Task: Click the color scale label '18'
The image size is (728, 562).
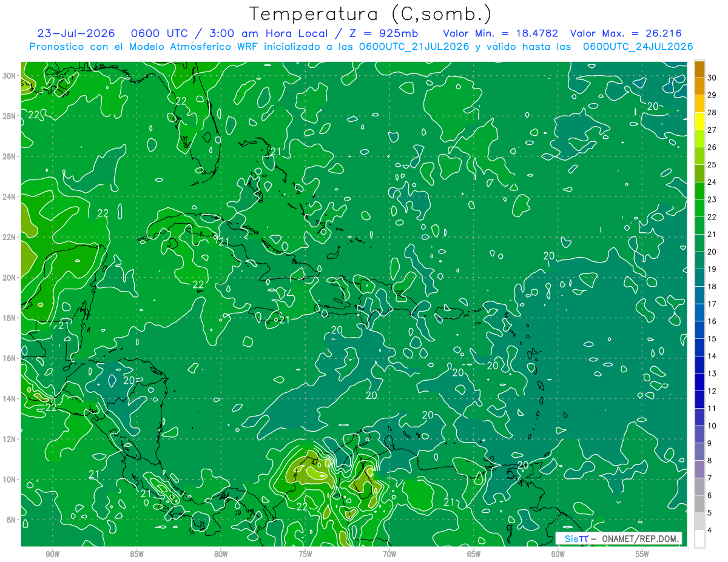Action: (712, 287)
